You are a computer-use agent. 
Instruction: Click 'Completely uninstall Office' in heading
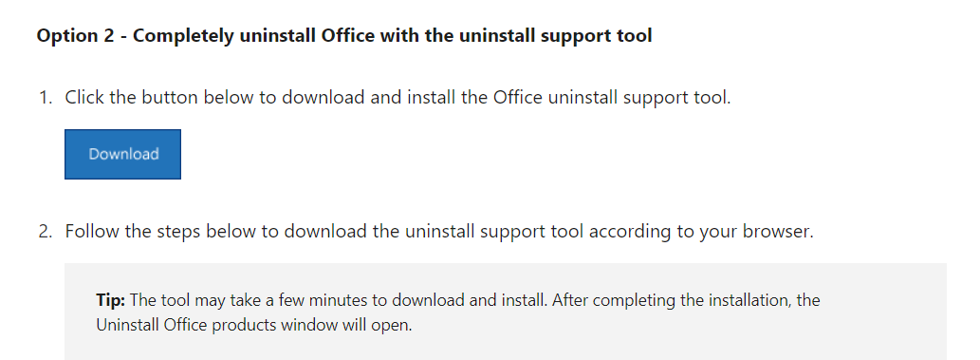coord(253,36)
